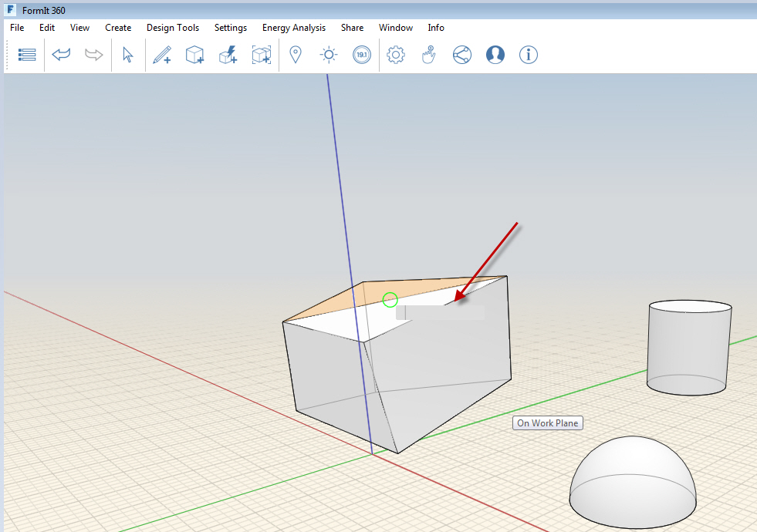Viewport: 757px width, 532px height.
Task: Click the green snap circle on the box edge
Action: click(390, 300)
